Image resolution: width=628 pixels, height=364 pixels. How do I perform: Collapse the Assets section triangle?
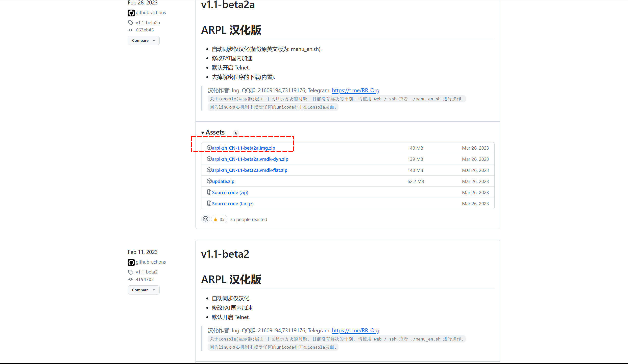click(203, 133)
